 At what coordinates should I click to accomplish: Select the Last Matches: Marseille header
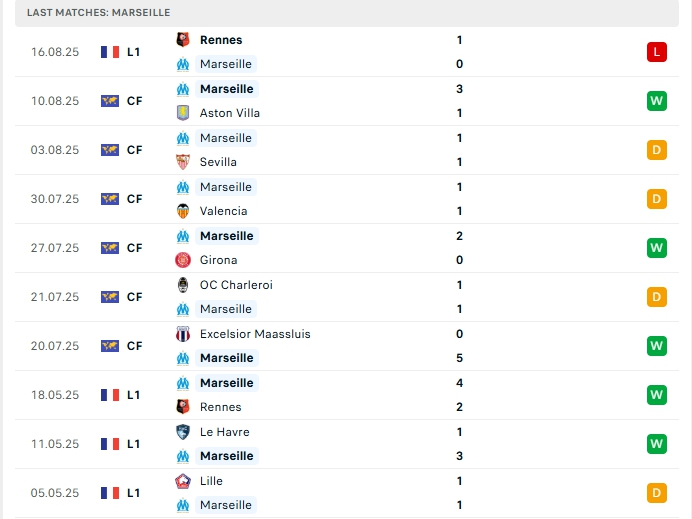pyautogui.click(x=99, y=12)
